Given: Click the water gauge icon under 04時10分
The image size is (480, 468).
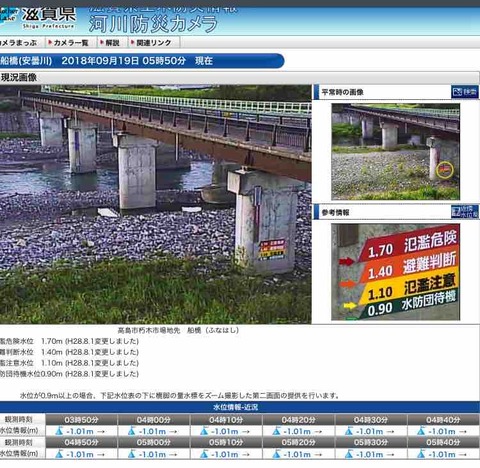Looking at the screenshot, I should pyautogui.click(x=204, y=431).
